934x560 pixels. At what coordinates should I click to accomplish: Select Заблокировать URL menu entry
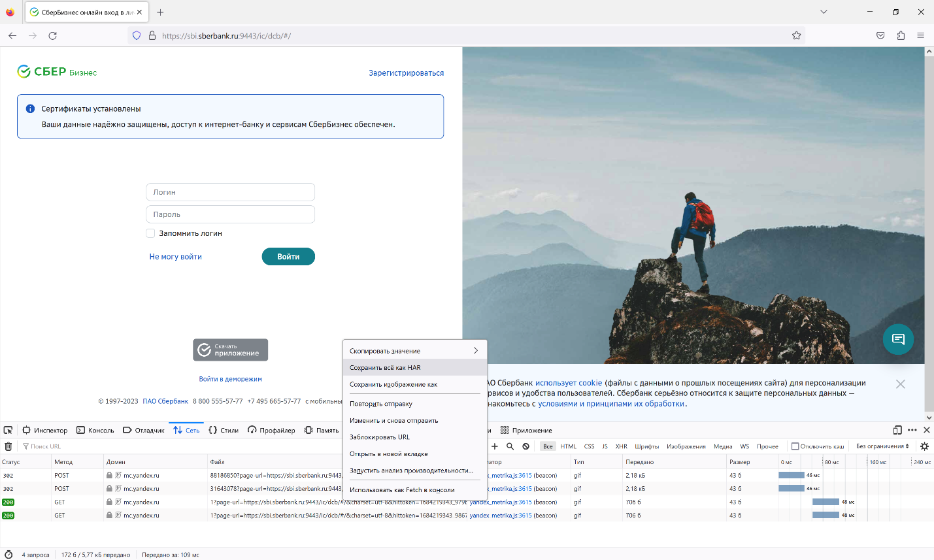click(414, 437)
